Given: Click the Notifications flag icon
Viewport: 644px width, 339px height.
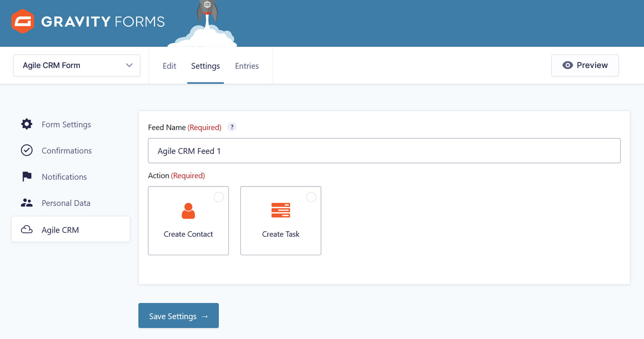Looking at the screenshot, I should point(27,177).
